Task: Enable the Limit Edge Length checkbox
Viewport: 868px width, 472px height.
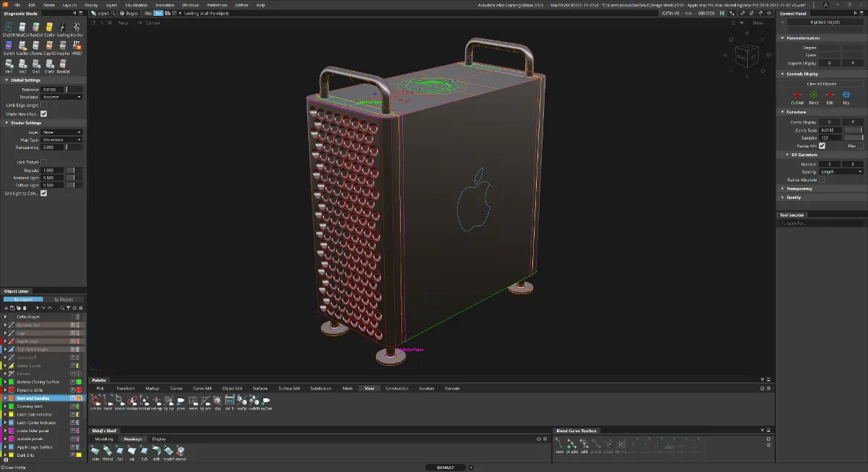Action: pyautogui.click(x=43, y=105)
